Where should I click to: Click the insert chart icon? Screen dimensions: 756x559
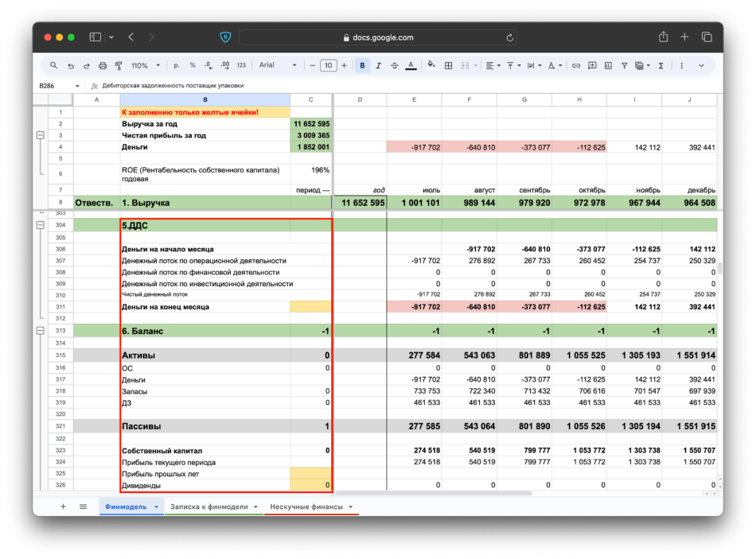coord(606,66)
